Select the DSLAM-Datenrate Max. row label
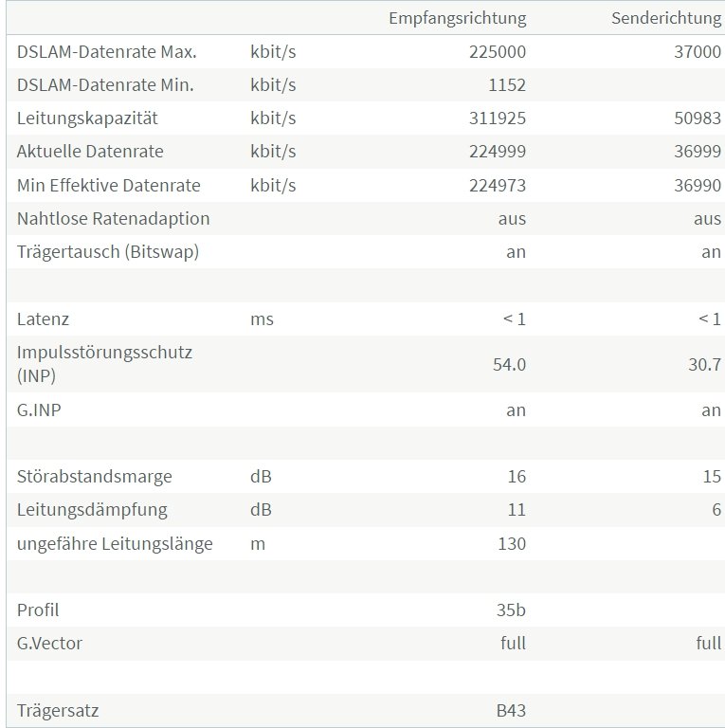Image resolution: width=725 pixels, height=728 pixels. click(x=107, y=51)
